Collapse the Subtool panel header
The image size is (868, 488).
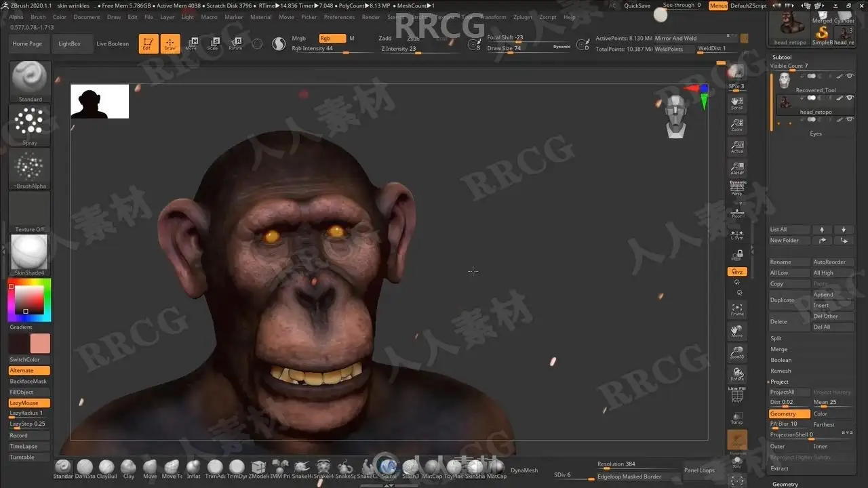tap(782, 58)
